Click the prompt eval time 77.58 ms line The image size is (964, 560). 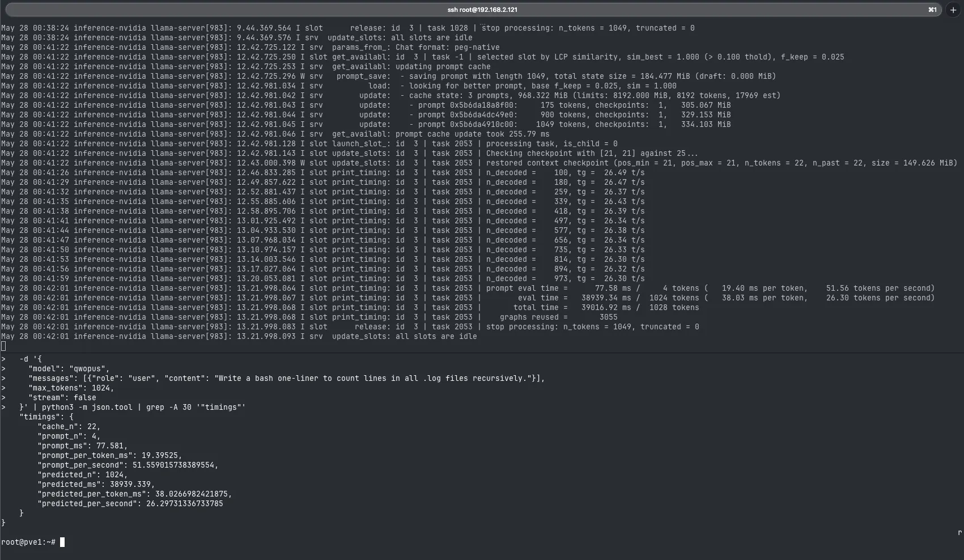pos(468,288)
